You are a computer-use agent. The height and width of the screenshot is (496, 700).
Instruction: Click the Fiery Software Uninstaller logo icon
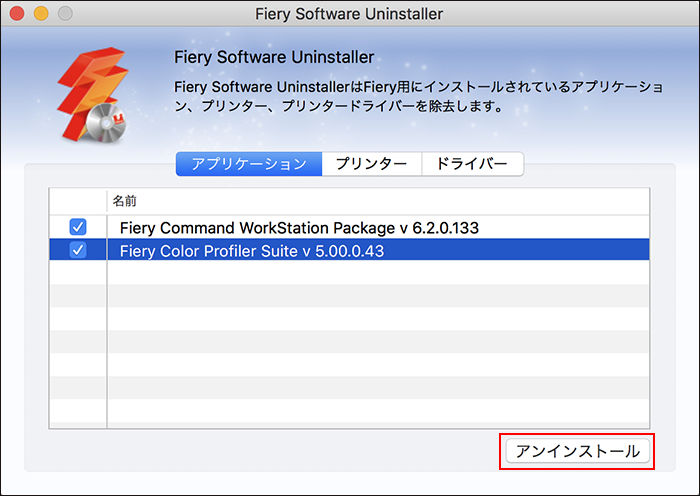click(x=93, y=95)
